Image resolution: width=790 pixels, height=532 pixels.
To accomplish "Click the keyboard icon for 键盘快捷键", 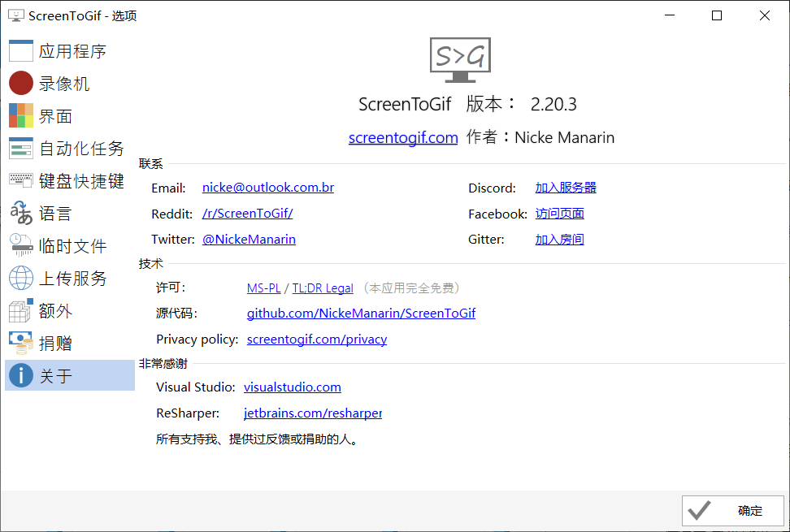I will tap(20, 180).
